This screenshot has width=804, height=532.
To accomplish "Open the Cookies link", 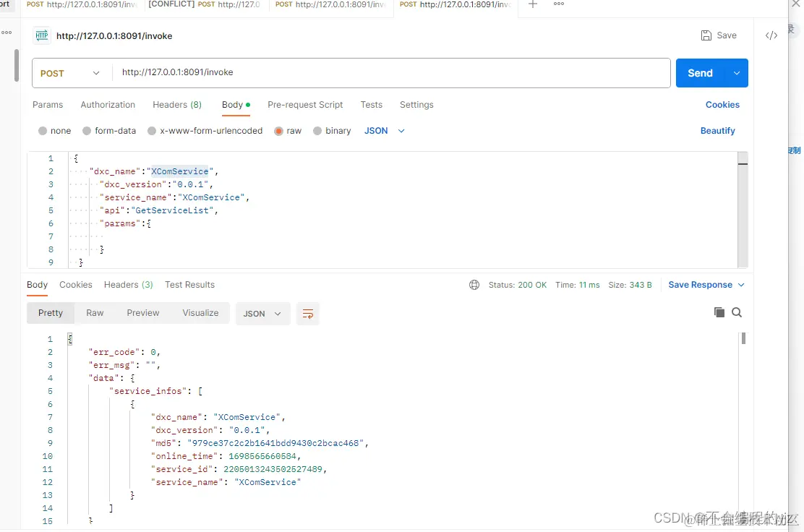I will pos(722,105).
